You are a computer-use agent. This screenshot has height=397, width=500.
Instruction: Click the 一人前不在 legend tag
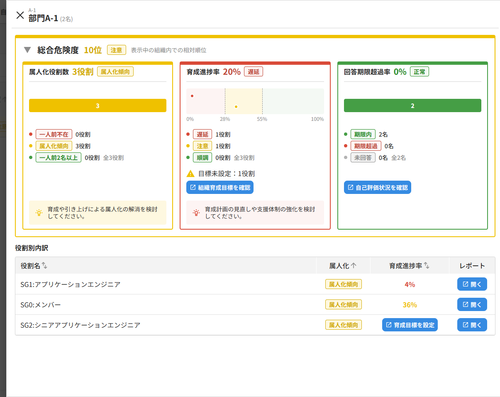point(54,134)
